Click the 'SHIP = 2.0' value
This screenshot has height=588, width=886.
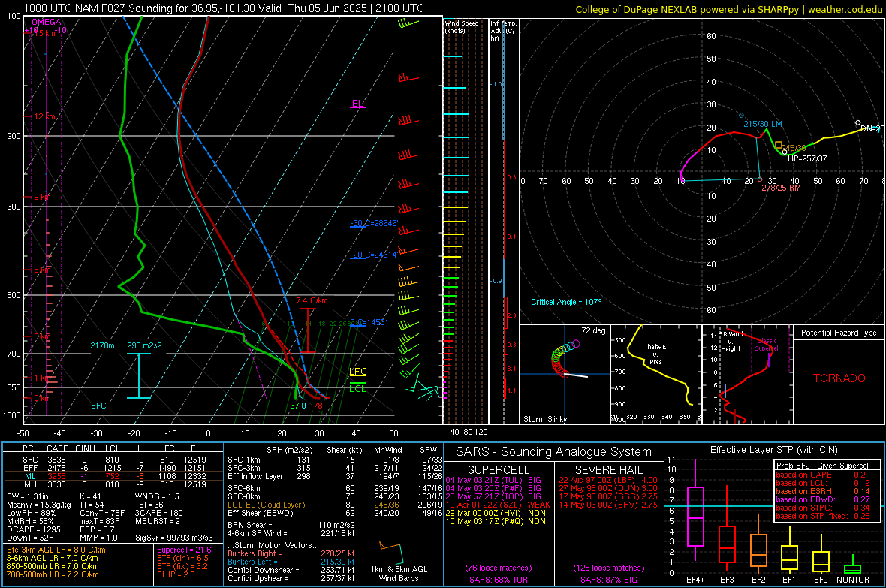coord(176,574)
